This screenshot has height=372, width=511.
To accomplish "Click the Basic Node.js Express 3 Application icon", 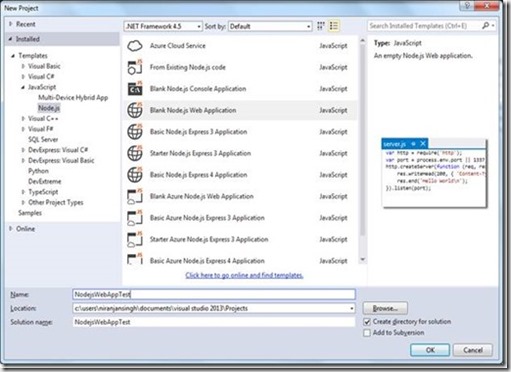I will pos(135,132).
